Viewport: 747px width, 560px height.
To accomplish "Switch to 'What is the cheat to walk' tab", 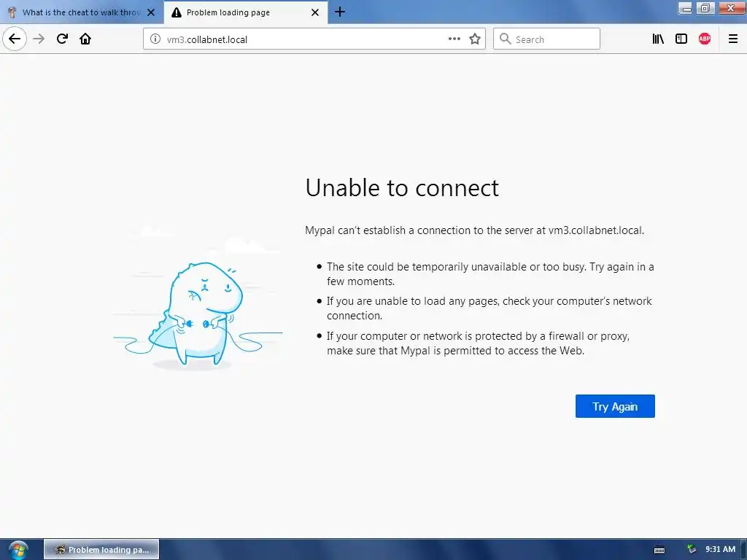I will click(x=81, y=12).
